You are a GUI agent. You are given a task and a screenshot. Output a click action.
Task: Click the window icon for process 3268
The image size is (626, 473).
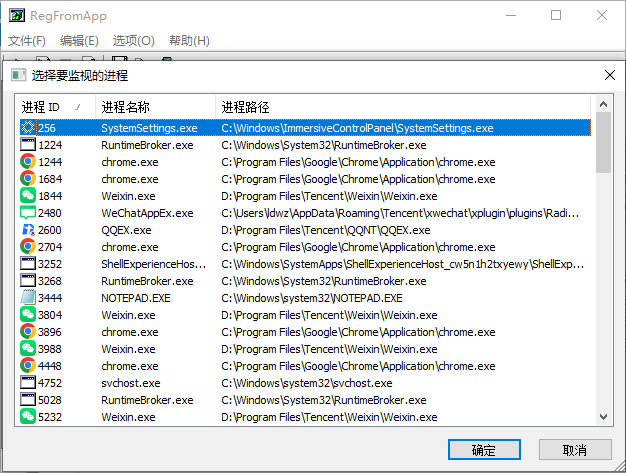(28, 281)
